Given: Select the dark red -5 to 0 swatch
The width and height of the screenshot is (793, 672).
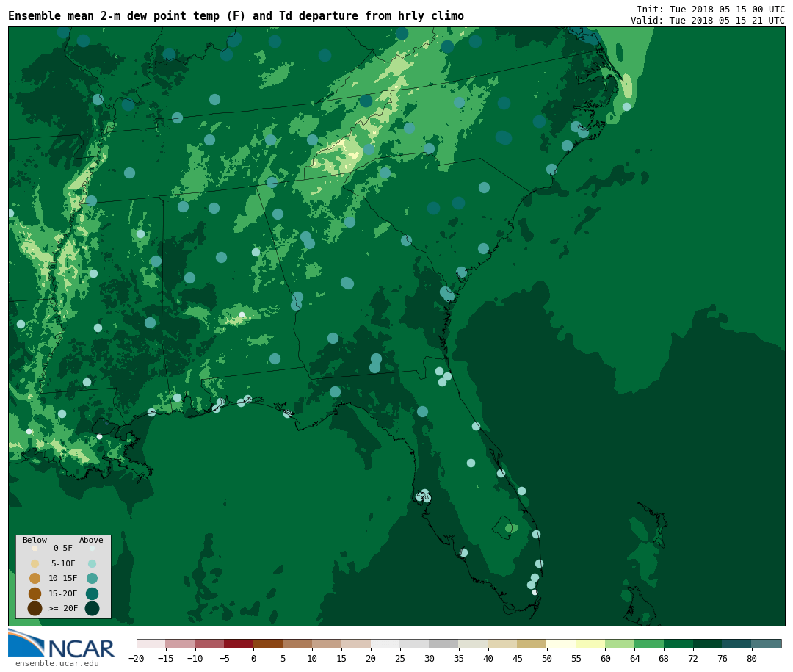Looking at the screenshot, I should (x=239, y=644).
